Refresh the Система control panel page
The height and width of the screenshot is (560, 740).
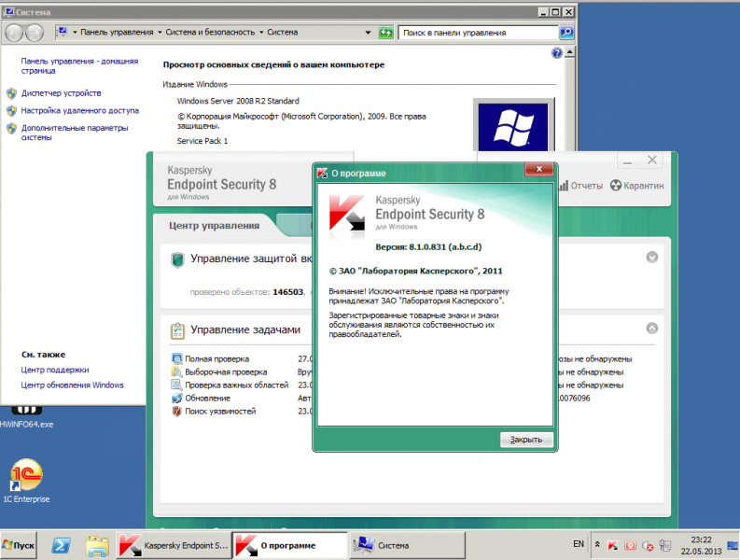385,33
